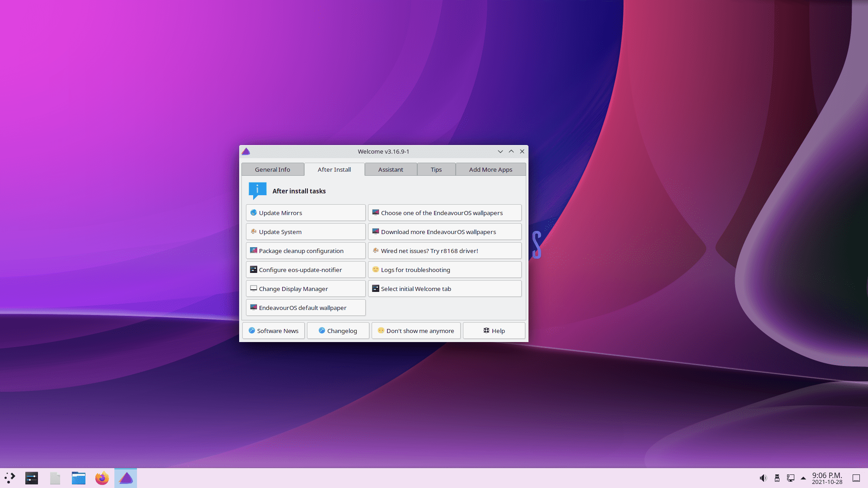
Task: Click the "Welcome v3.16.9-1" title text
Action: (x=383, y=151)
